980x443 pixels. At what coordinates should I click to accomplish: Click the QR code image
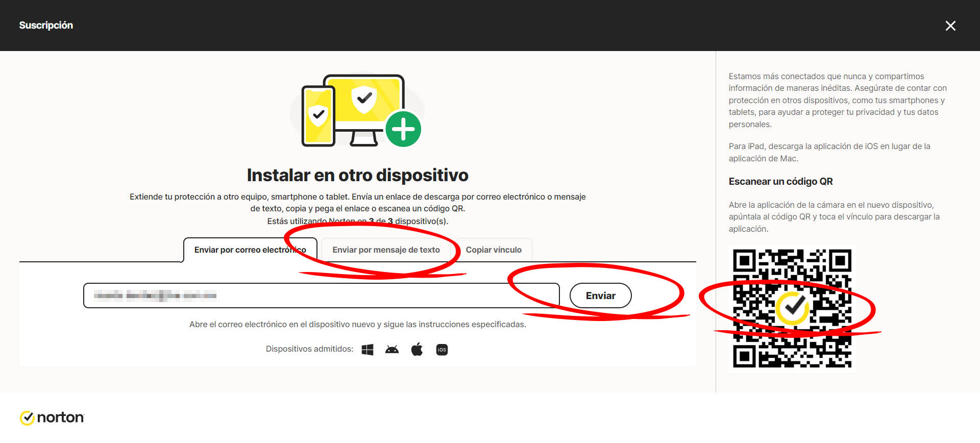(792, 308)
